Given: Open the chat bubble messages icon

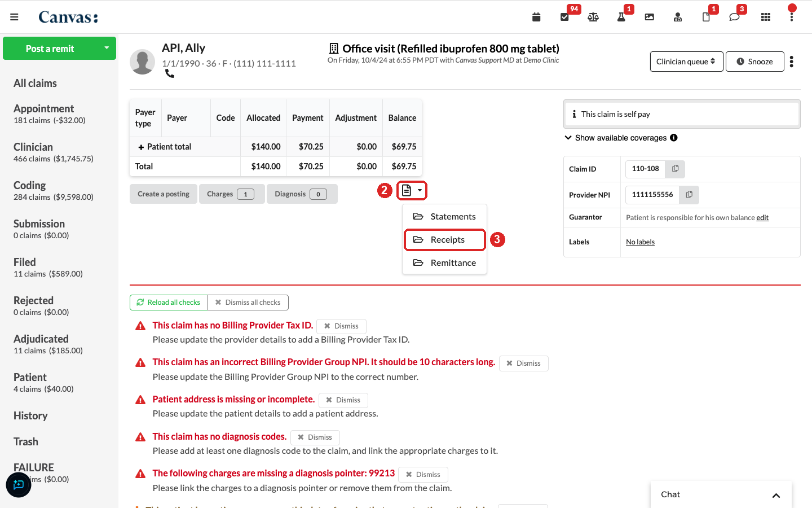Looking at the screenshot, I should pyautogui.click(x=734, y=17).
